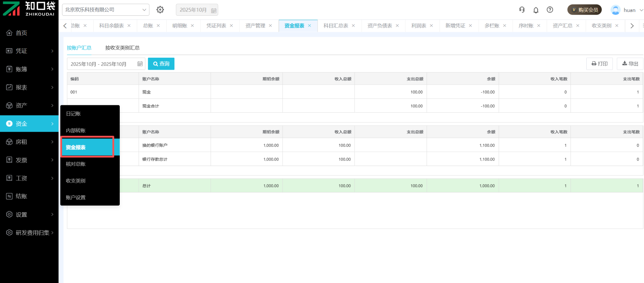Expand the 报表 sidebar menu
Viewport: 644px width, 283px height.
29,87
